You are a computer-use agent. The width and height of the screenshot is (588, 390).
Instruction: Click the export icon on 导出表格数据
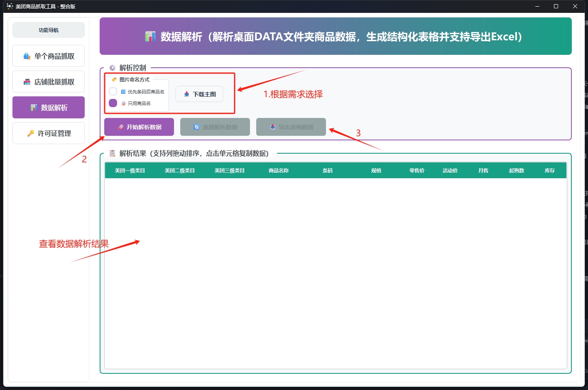272,127
